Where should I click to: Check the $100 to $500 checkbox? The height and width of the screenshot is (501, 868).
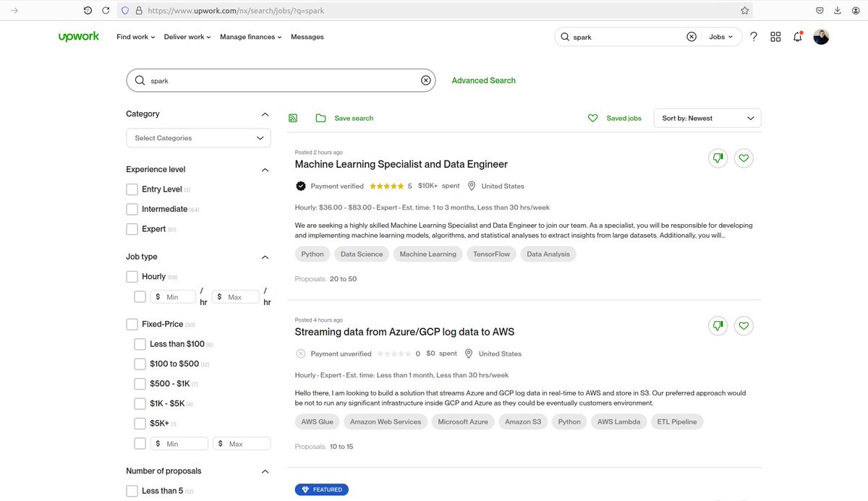coord(140,364)
